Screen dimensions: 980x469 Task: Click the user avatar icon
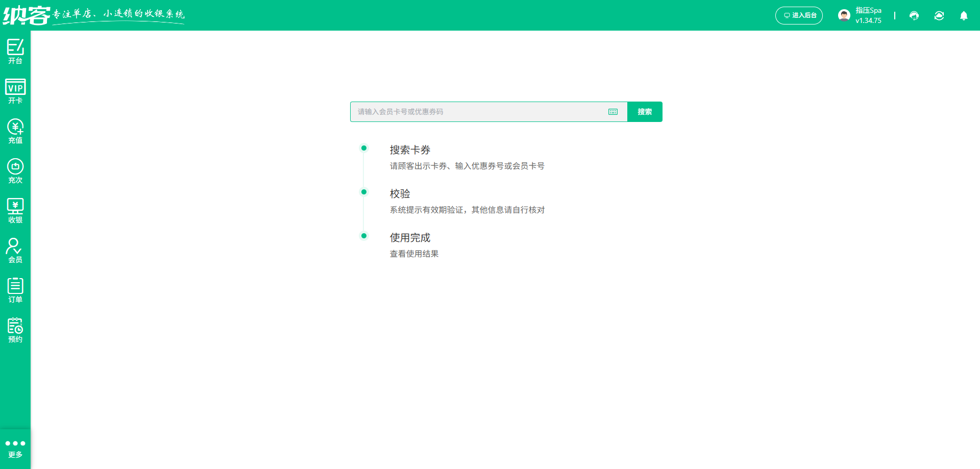[844, 15]
